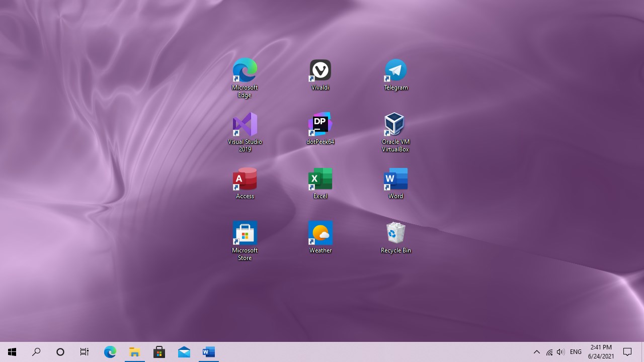Open the network status tray icon
Viewport: 644px width, 362px height.
(x=549, y=352)
